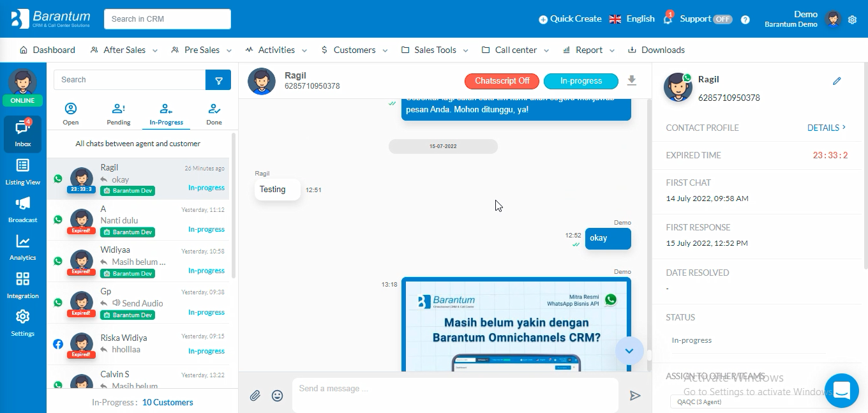The height and width of the screenshot is (413, 868).
Task: Open chat with A 'Nanti dulu'
Action: 138,220
